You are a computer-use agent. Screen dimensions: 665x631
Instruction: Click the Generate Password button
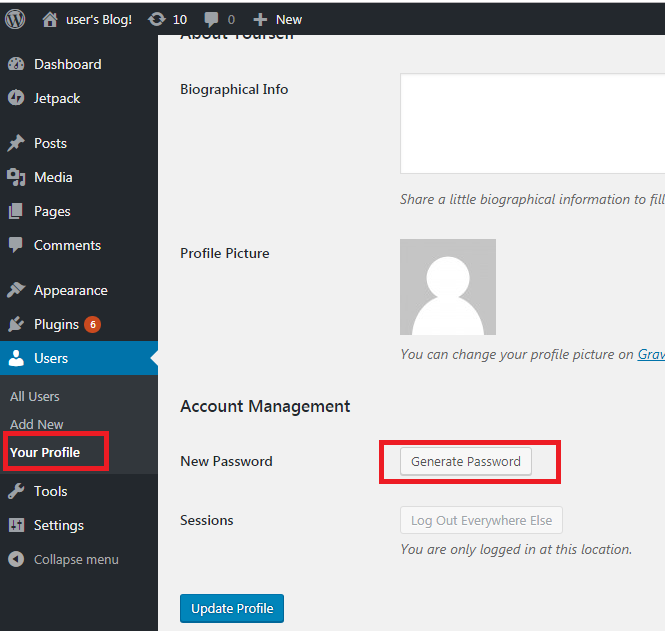pos(466,461)
